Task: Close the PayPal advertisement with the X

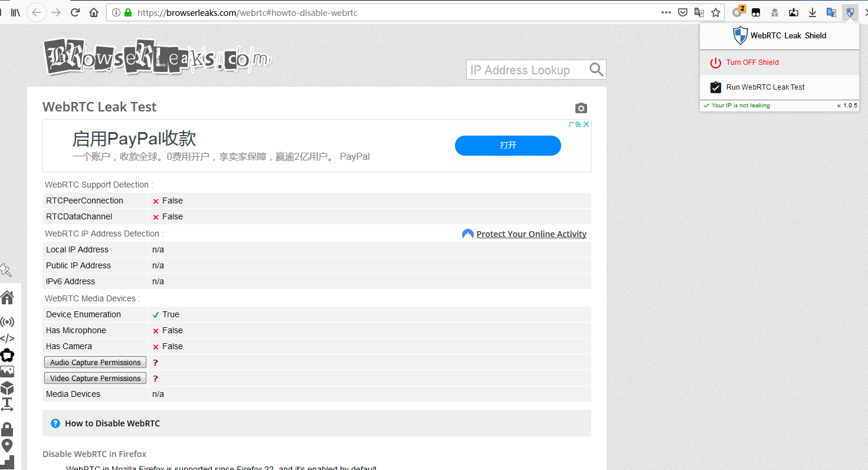Action: point(586,124)
